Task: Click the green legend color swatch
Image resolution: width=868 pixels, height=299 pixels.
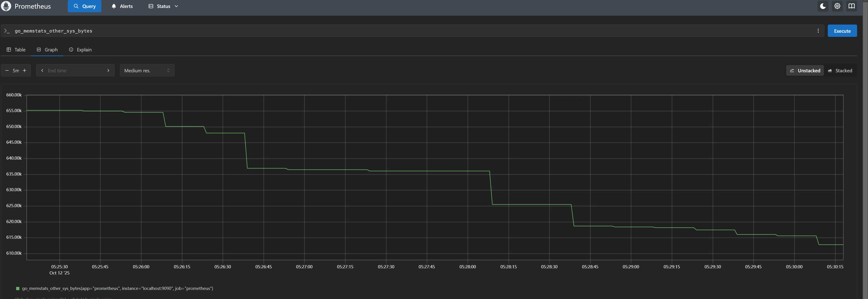Action: pyautogui.click(x=18, y=288)
